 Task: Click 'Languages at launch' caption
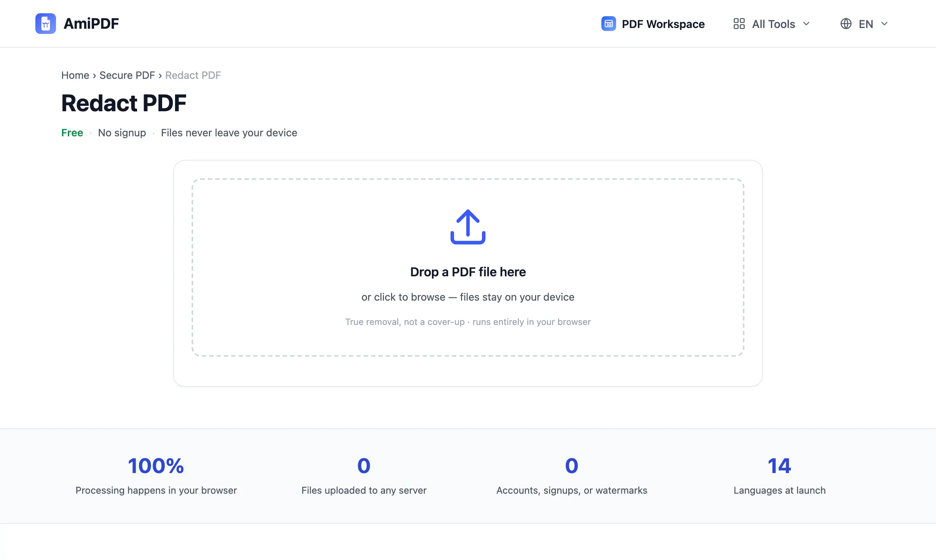(x=779, y=490)
